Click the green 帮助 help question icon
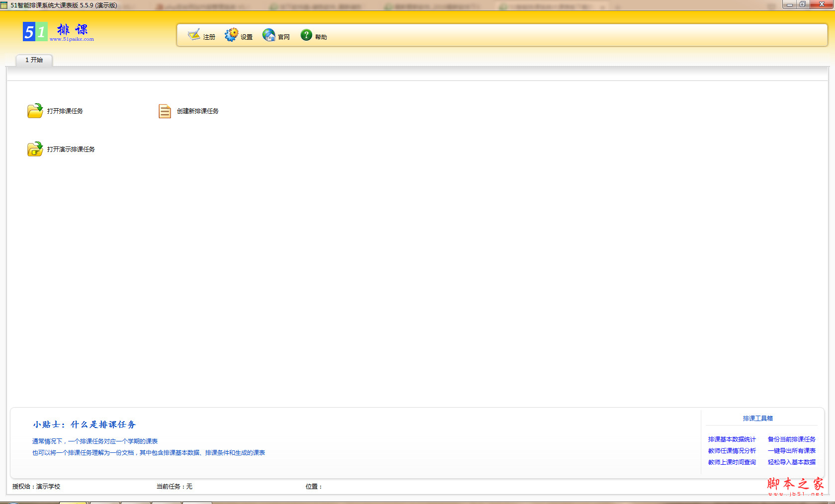 point(306,35)
